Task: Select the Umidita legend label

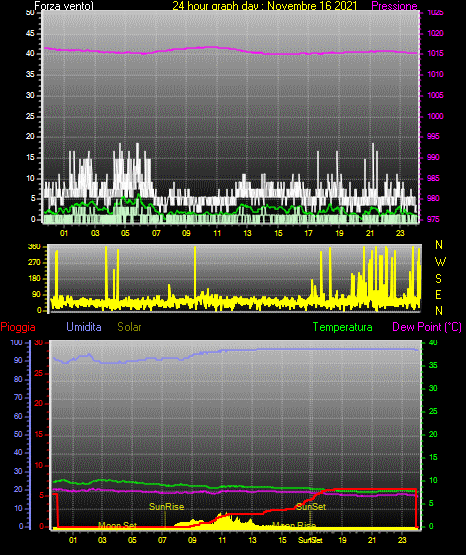Action: click(84, 327)
